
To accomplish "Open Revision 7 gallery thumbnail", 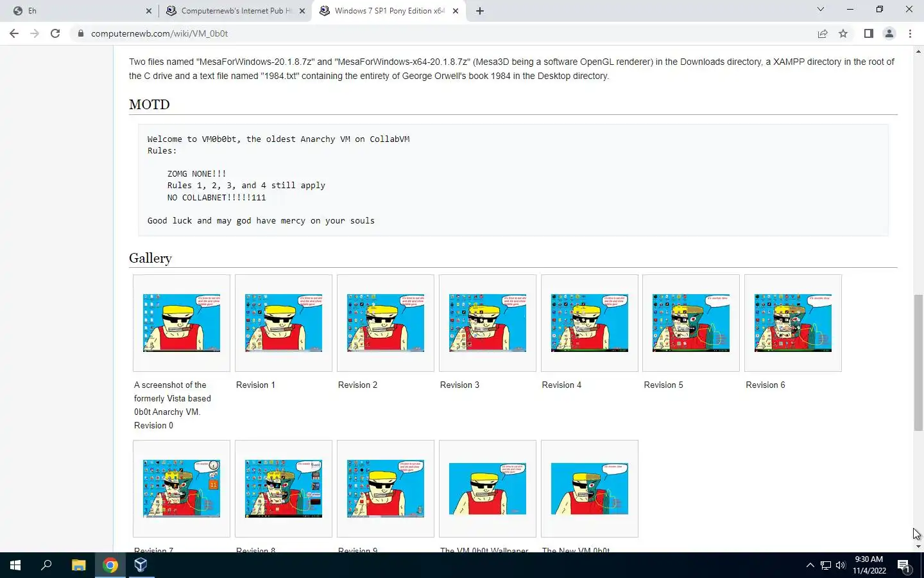I will [182, 489].
